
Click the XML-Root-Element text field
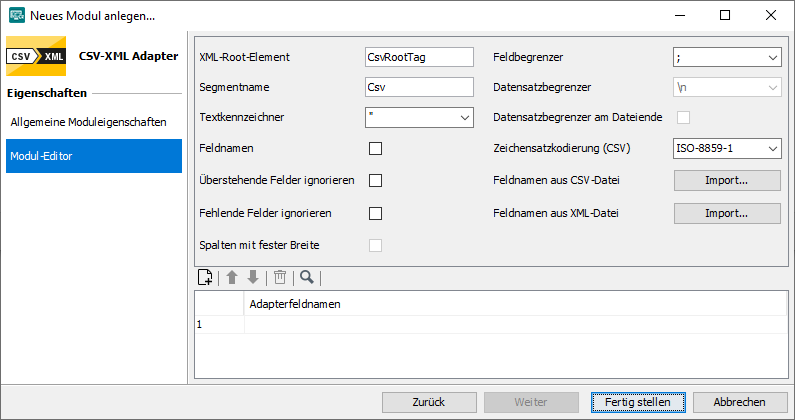419,58
